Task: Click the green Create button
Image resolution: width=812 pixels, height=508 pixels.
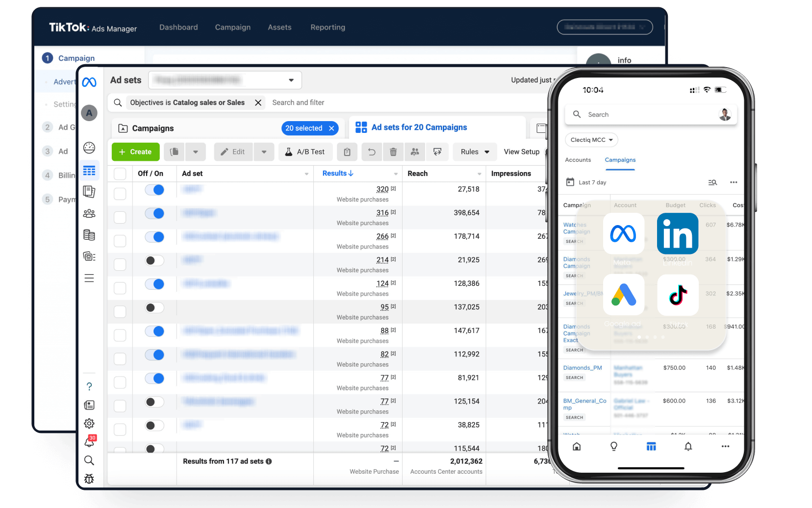Action: [x=135, y=152]
